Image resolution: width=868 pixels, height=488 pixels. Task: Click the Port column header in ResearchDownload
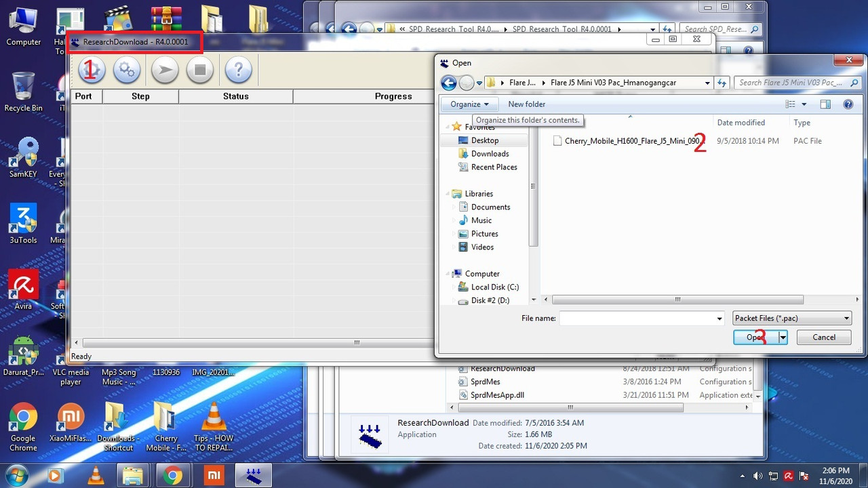click(87, 96)
